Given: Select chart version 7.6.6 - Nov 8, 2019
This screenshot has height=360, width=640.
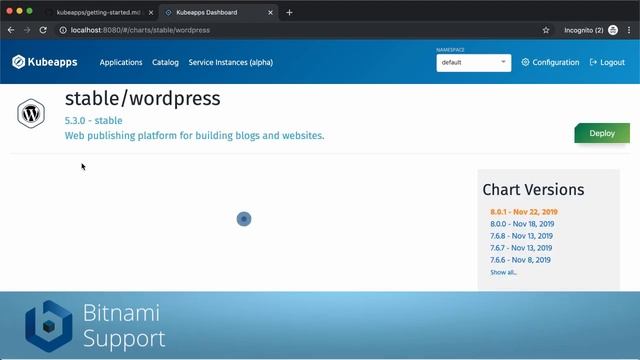Looking at the screenshot, I should click(x=520, y=260).
